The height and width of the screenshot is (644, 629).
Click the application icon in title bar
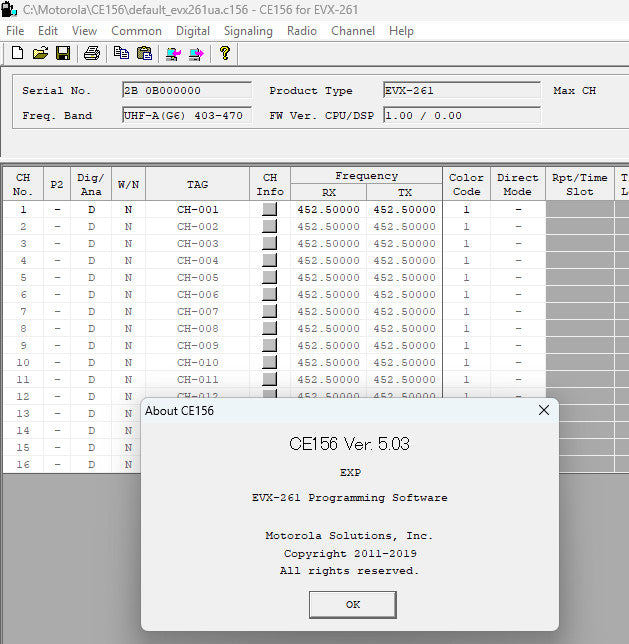point(9,10)
